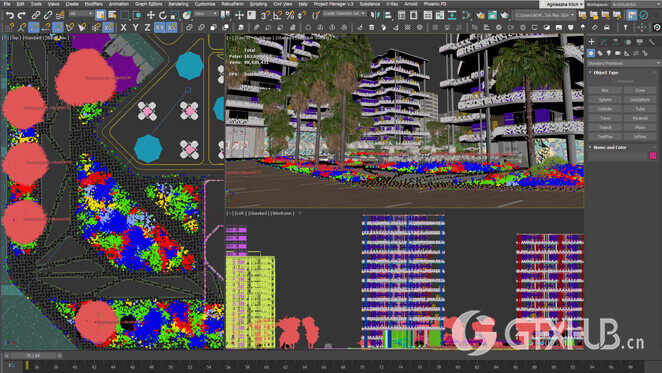Open the Modify command panel tab

[x=603, y=41]
